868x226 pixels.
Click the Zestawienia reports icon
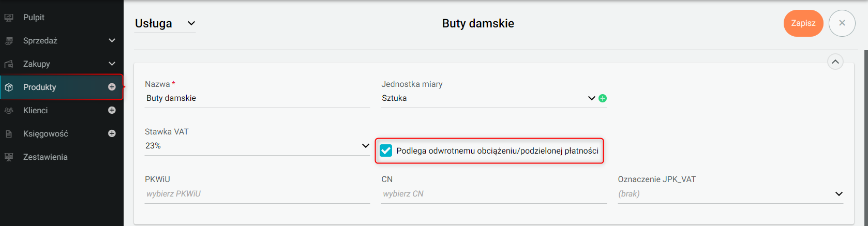(9, 157)
